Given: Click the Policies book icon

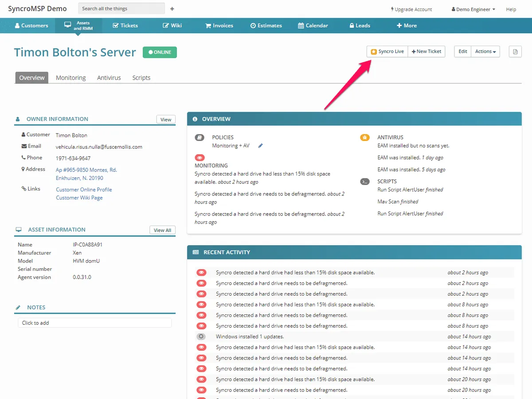Looking at the screenshot, I should tap(199, 137).
